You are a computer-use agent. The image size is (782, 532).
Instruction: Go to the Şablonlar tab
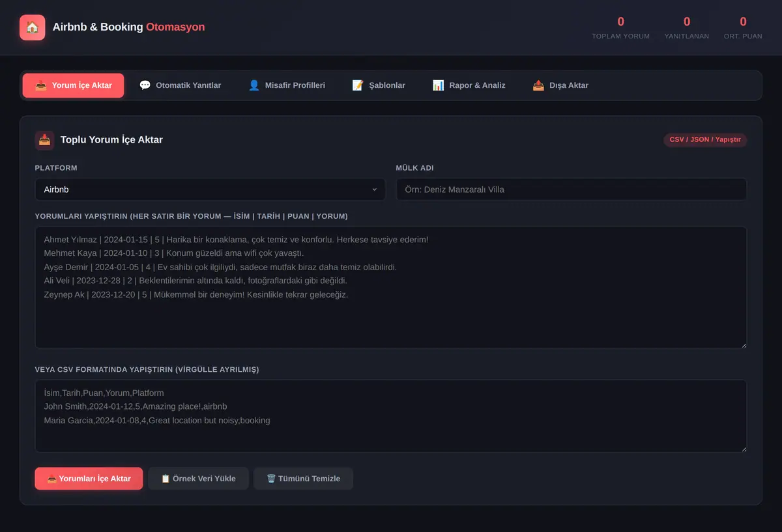[379, 85]
